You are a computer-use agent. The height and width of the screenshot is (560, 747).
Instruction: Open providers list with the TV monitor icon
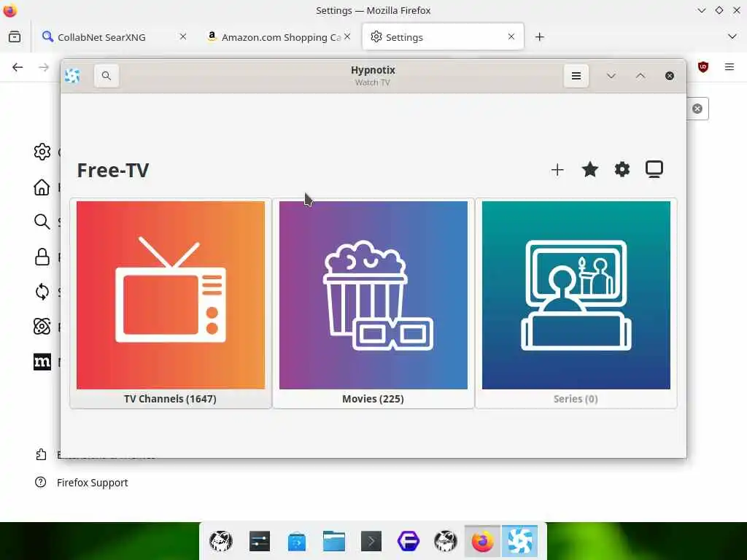pyautogui.click(x=654, y=169)
